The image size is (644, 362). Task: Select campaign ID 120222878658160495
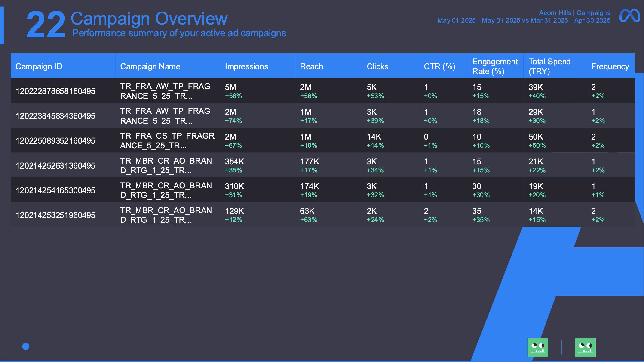click(x=55, y=91)
